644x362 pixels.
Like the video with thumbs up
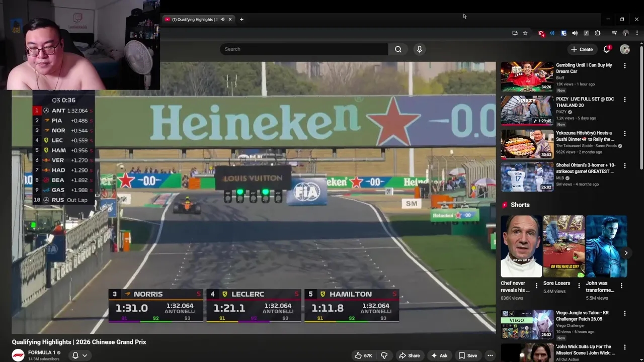point(364,355)
